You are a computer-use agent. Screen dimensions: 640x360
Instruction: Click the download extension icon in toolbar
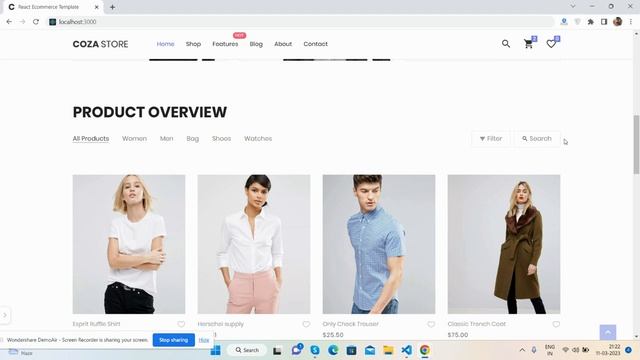pos(564,22)
